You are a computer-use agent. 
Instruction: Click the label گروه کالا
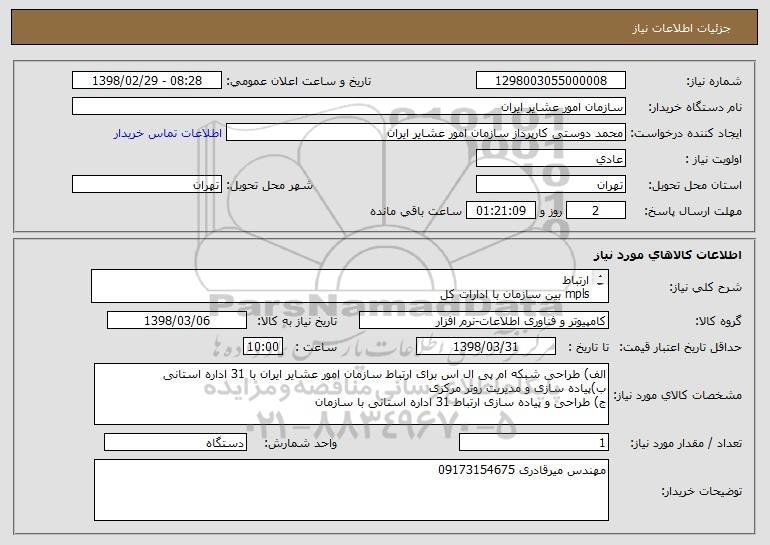click(x=718, y=321)
